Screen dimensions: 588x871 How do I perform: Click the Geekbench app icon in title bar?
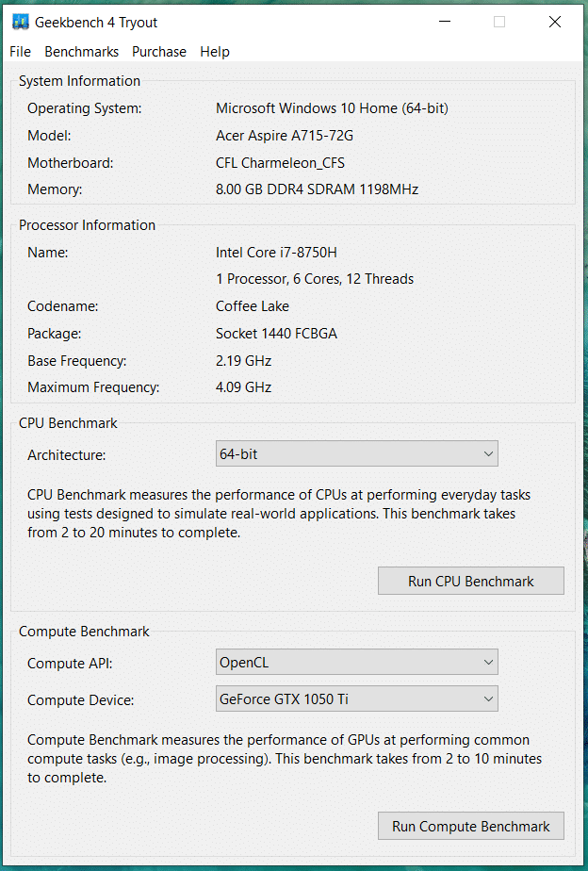20,22
